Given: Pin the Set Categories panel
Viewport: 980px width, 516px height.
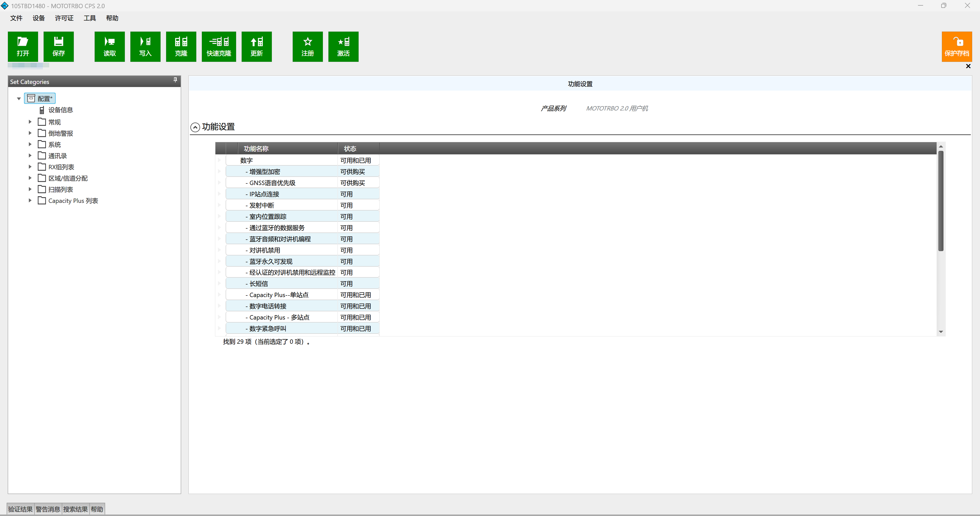Looking at the screenshot, I should 175,80.
